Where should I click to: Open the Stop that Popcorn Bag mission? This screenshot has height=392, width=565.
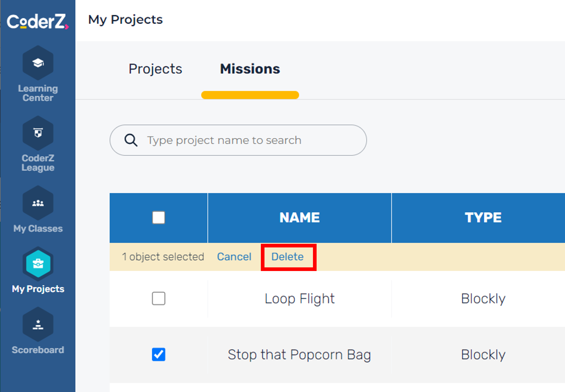(x=299, y=354)
